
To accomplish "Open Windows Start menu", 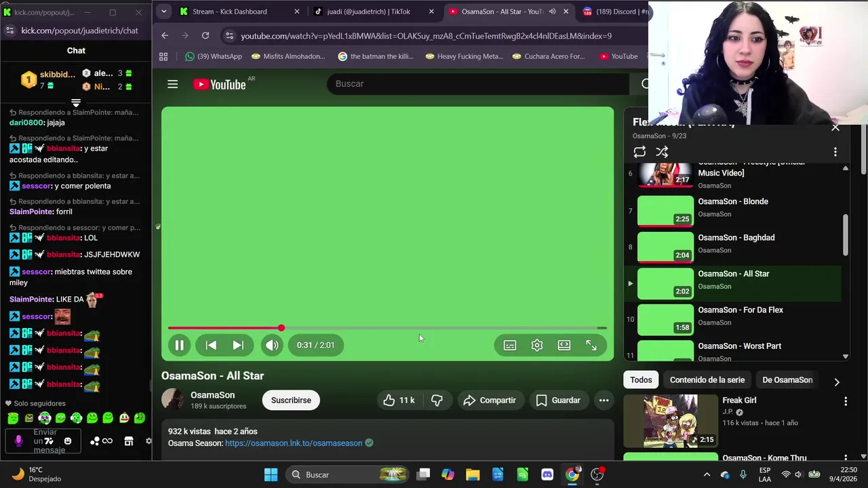I will 271,474.
